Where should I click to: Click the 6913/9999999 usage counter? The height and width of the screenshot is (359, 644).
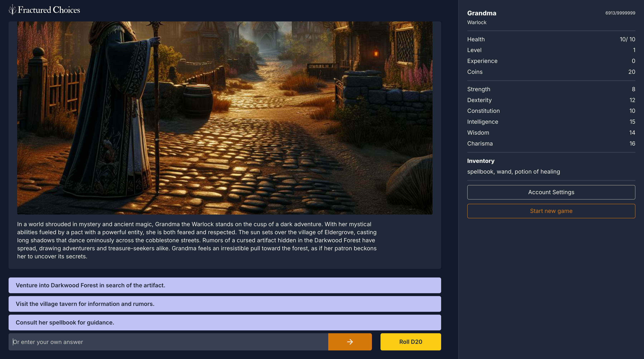coord(620,13)
